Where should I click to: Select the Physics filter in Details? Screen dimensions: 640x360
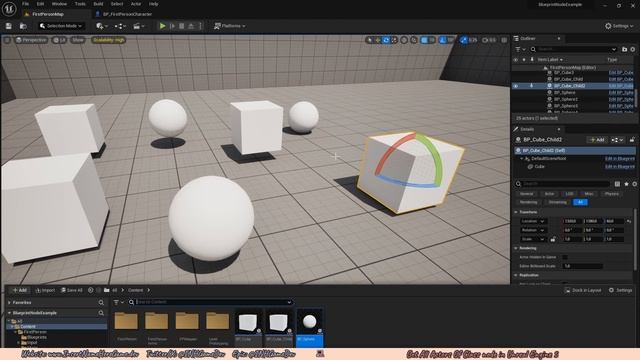611,194
